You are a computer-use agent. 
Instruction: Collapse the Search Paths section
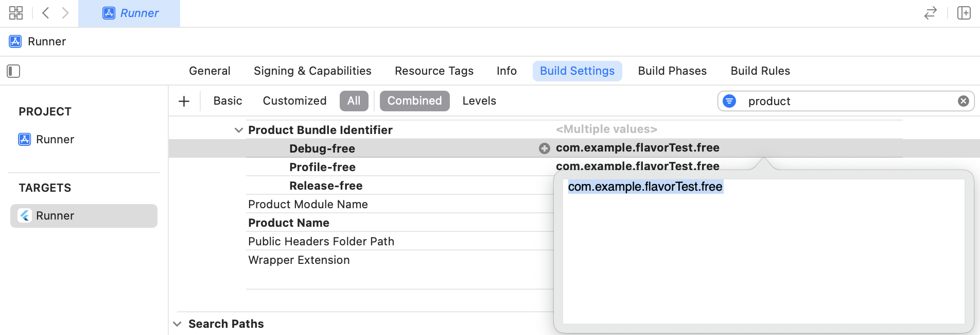(x=178, y=324)
